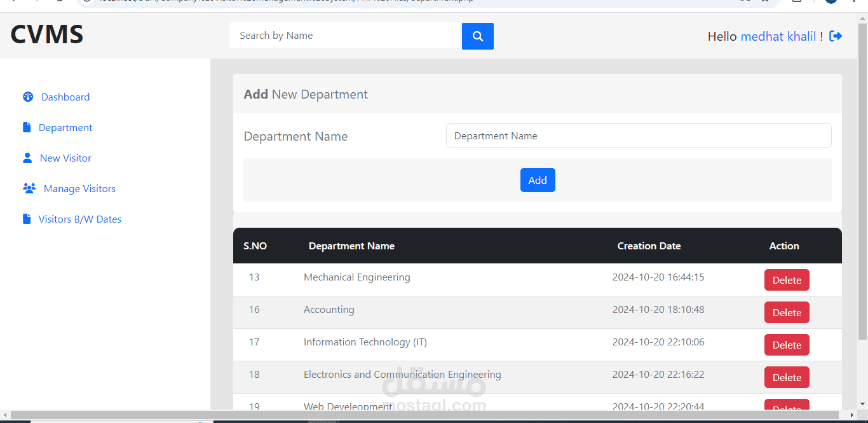Image resolution: width=868 pixels, height=423 pixels.
Task: Click the Department file icon in sidebar
Action: point(27,127)
